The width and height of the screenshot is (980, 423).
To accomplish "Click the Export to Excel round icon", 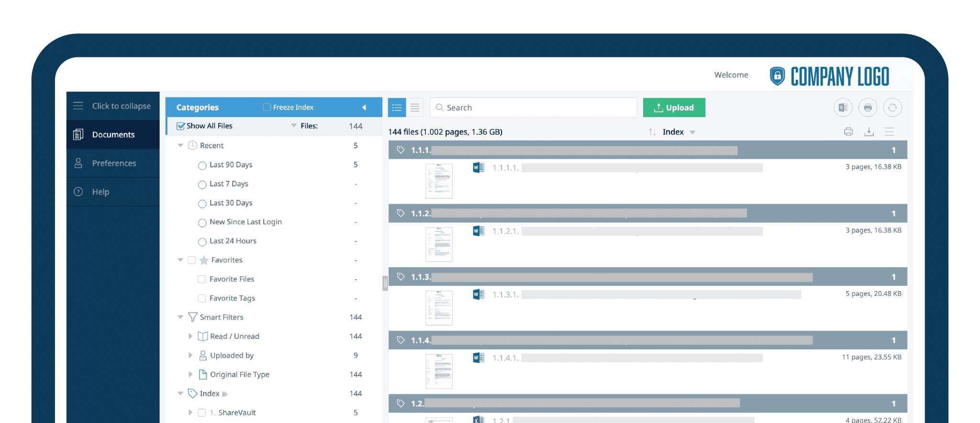I will pos(843,108).
